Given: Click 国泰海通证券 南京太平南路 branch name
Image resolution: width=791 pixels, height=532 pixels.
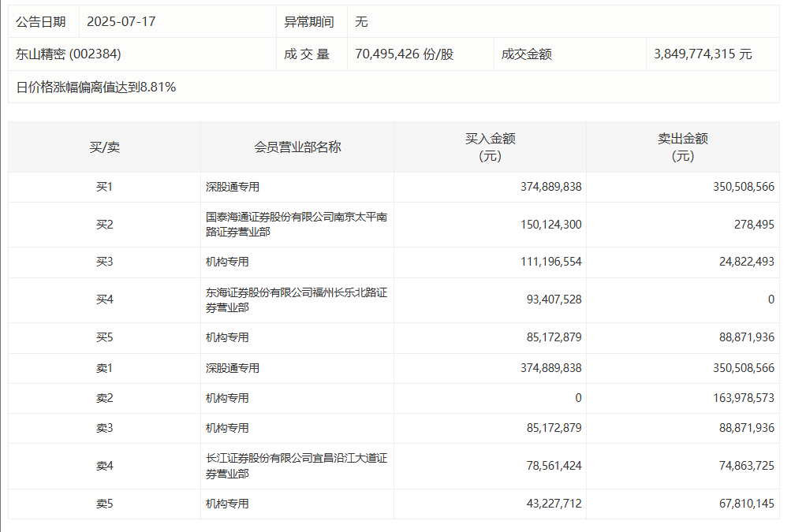Looking at the screenshot, I should [x=296, y=225].
